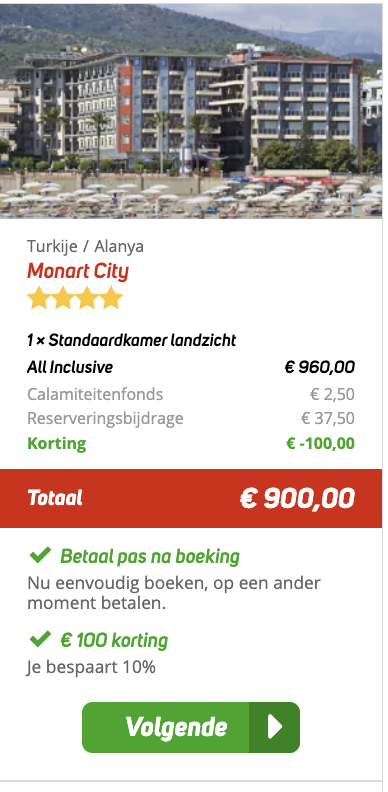Click the checkmark beside € 100 korting

click(40, 639)
